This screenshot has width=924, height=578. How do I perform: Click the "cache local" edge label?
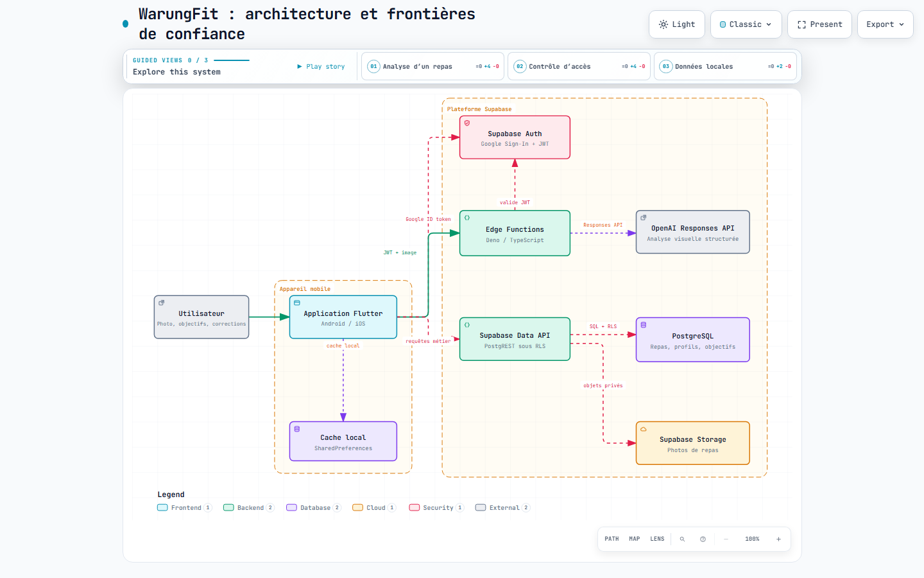coord(343,346)
